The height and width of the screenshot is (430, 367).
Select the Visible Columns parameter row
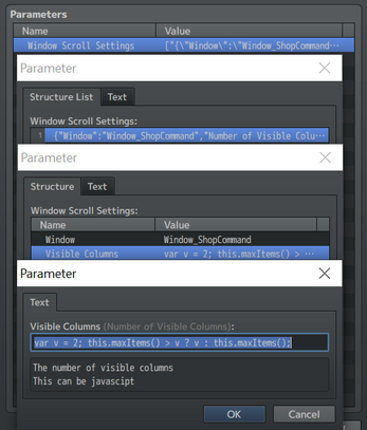coord(180,254)
